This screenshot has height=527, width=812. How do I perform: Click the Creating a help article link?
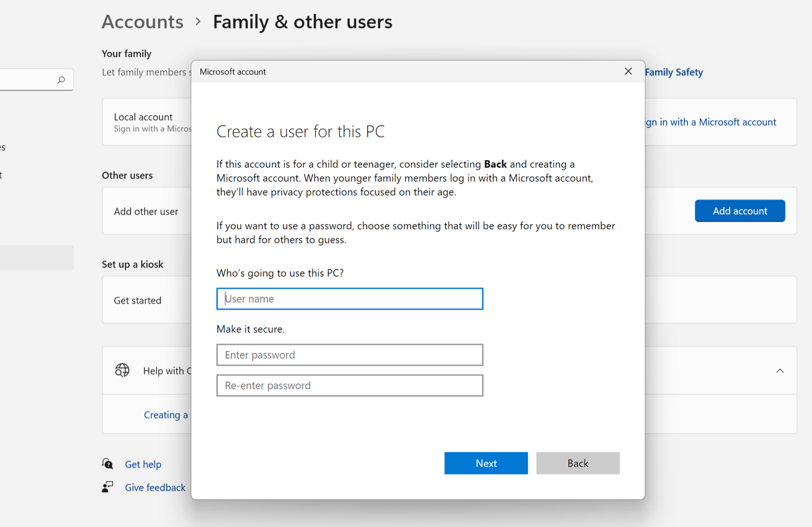(165, 415)
